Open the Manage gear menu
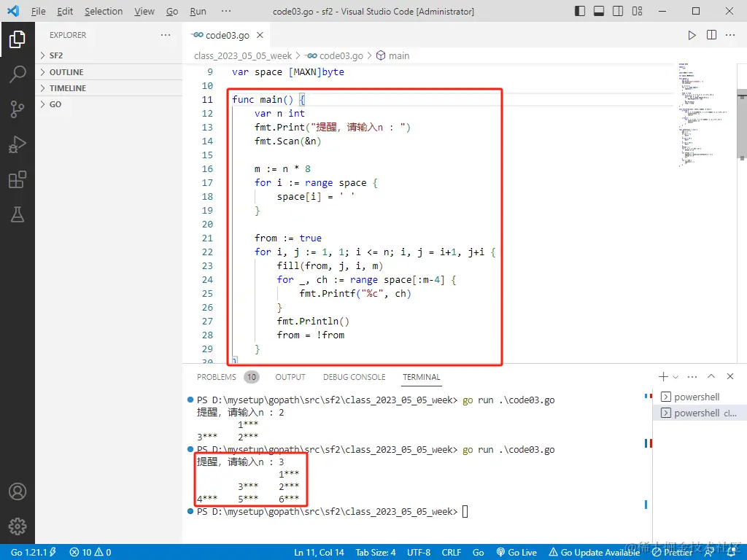The image size is (747, 560). coord(18,526)
